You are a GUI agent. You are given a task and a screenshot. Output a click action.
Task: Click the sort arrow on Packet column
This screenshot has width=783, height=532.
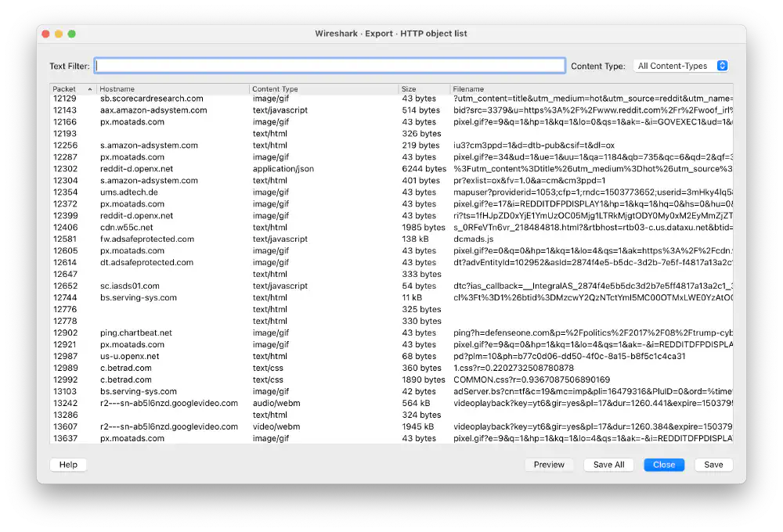88,88
